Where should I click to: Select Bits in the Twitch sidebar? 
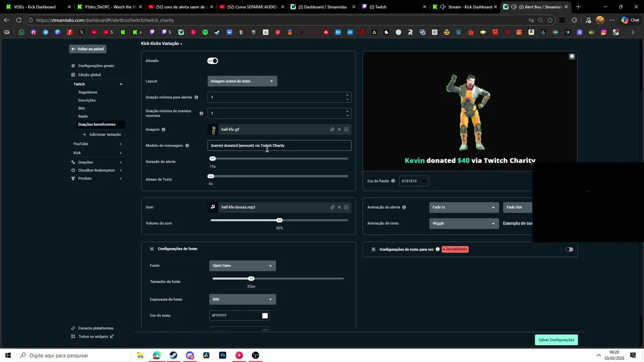[82, 109]
